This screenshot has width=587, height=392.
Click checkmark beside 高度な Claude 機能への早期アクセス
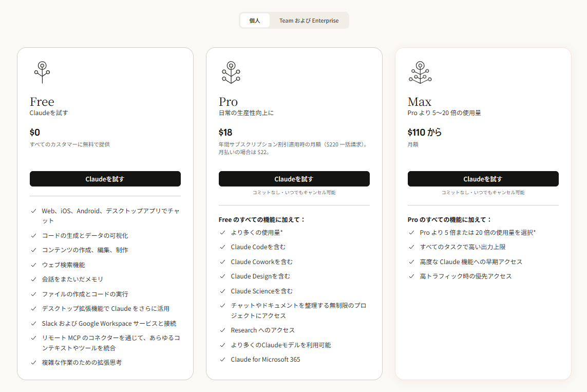pyautogui.click(x=412, y=262)
